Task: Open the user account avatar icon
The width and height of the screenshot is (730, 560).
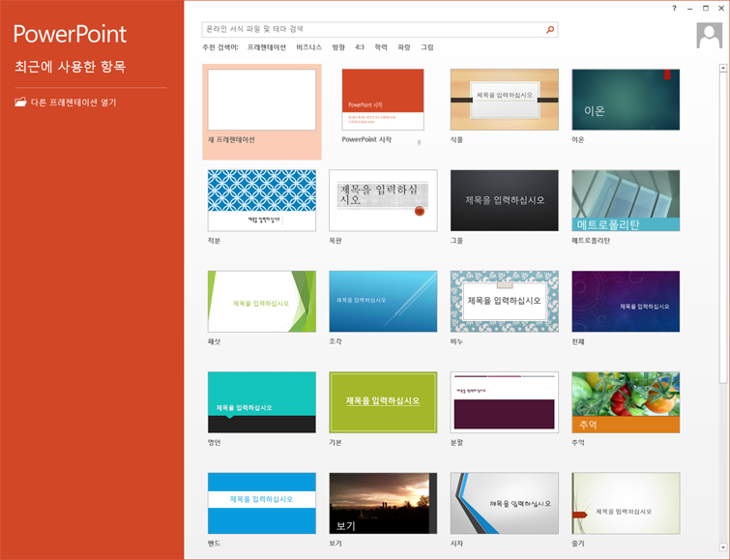Action: [x=709, y=35]
